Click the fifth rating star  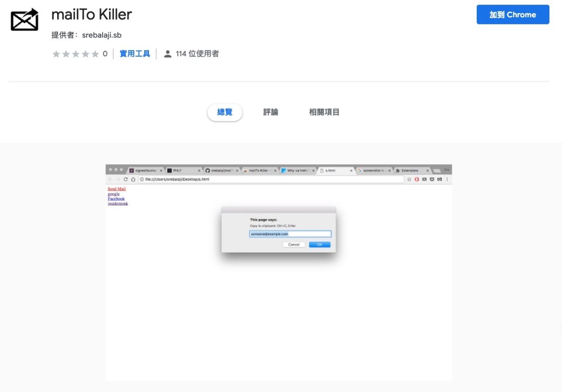tap(95, 54)
